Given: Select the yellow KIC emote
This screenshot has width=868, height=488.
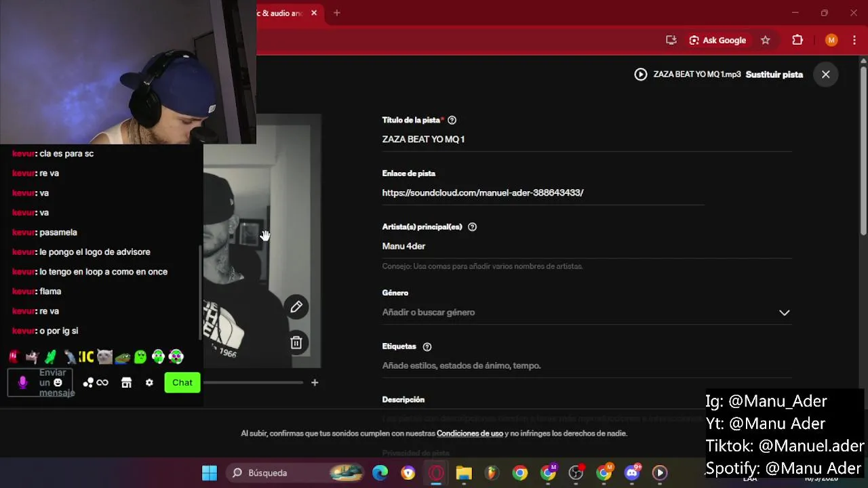Looking at the screenshot, I should click(86, 357).
